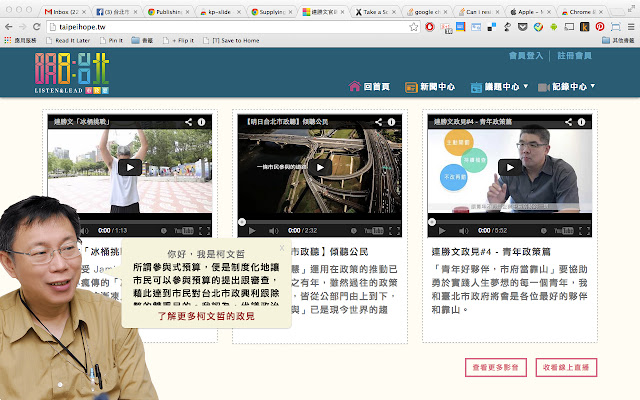The width and height of the screenshot is (640, 400).
Task: Go back using browser back arrow
Action: point(8,27)
